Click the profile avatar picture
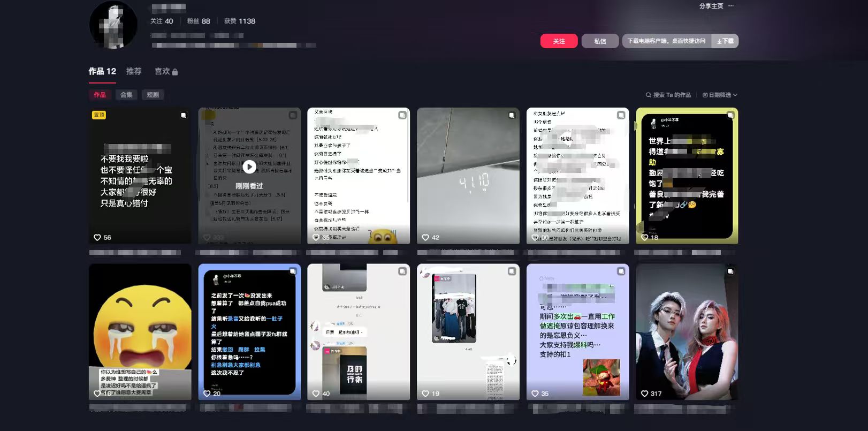This screenshot has width=868, height=431. tap(113, 25)
